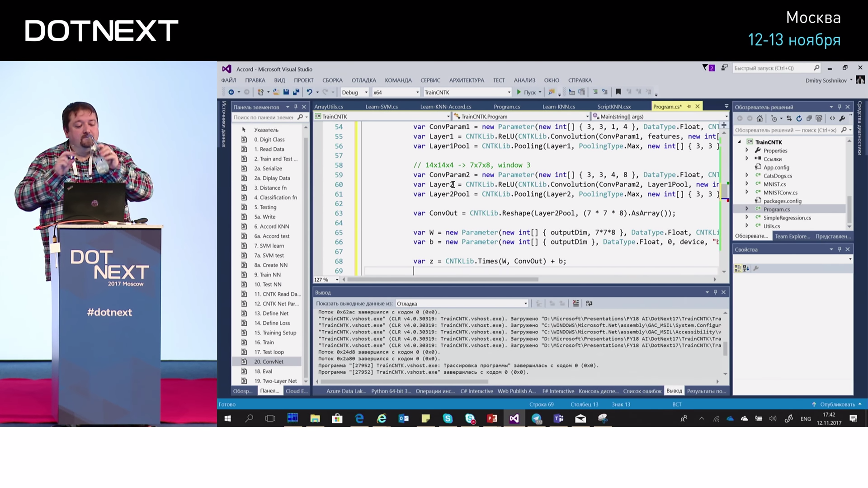The height and width of the screenshot is (488, 868).
Task: Open the TrainCNTK startup project dropdown
Action: [x=467, y=92]
